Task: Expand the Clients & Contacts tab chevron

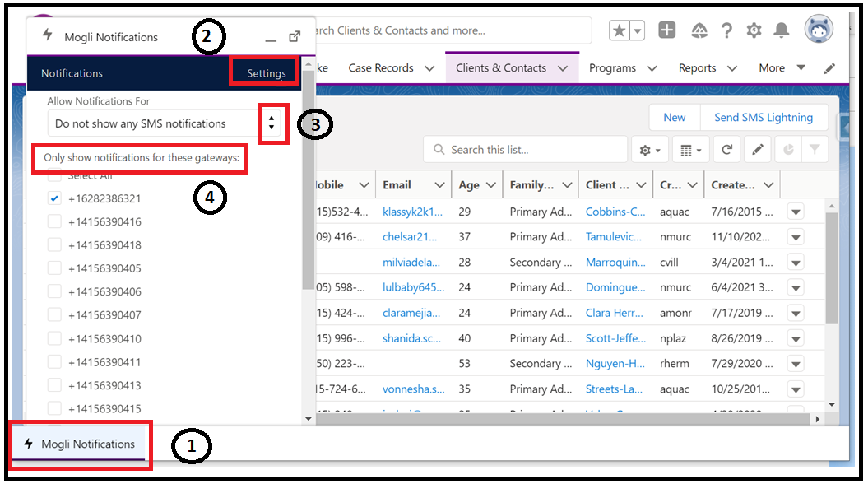Action: point(563,68)
